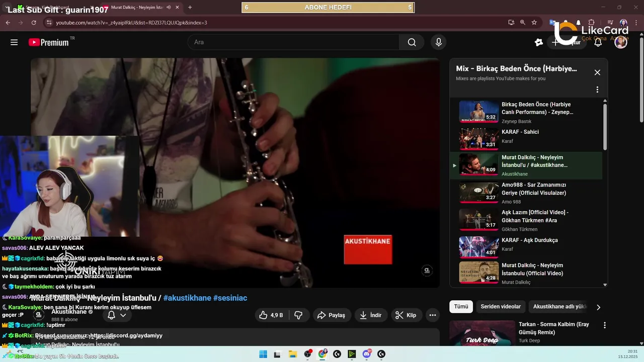Select the Seriden videolar chip
Image resolution: width=644 pixels, height=362 pixels.
coord(501,307)
